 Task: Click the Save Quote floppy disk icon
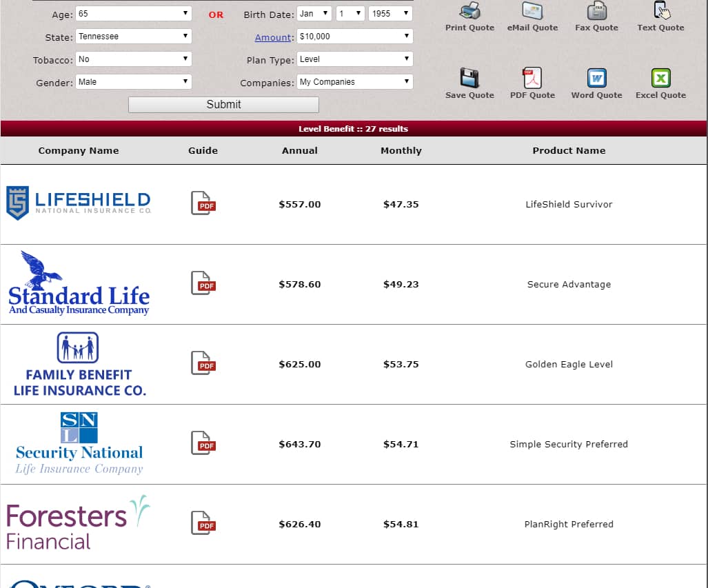[x=469, y=78]
